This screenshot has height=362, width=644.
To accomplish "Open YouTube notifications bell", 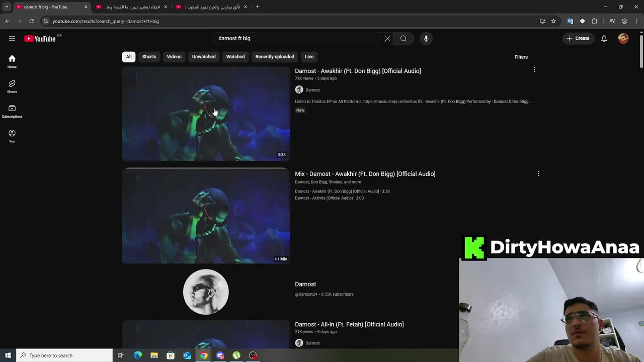I will point(604,38).
